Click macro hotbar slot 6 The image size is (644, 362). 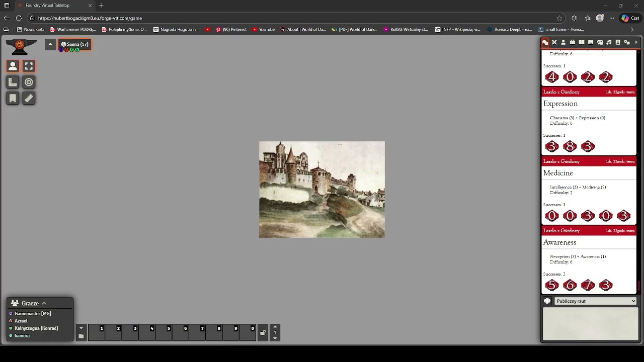coord(180,332)
